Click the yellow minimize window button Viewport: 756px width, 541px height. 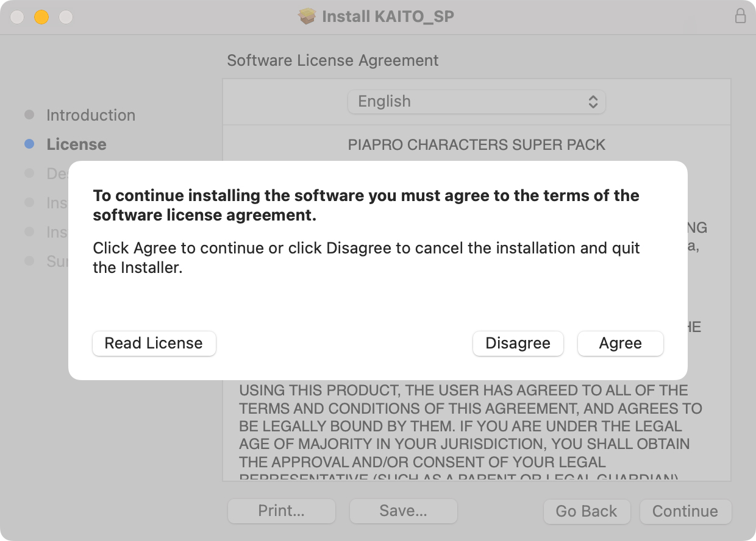coord(41,17)
